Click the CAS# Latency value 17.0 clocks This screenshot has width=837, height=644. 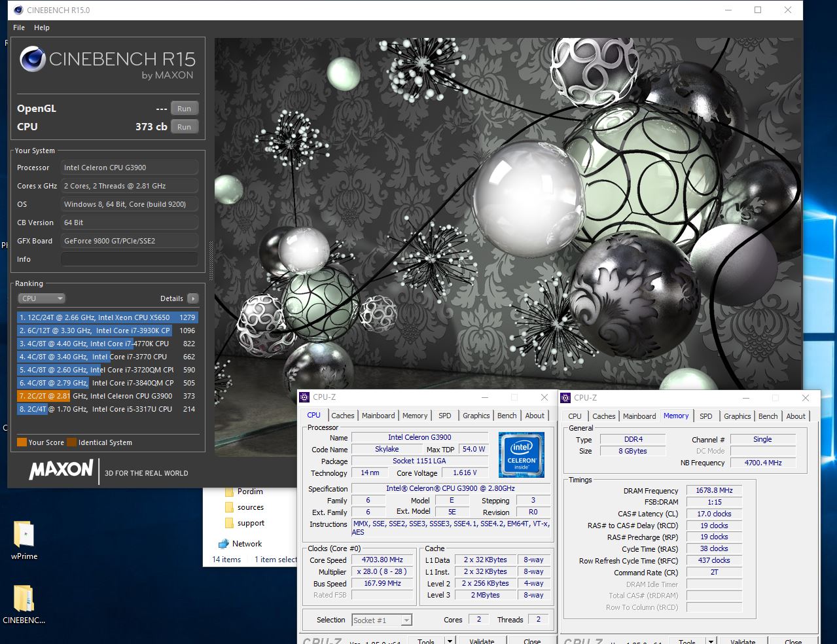click(x=714, y=514)
